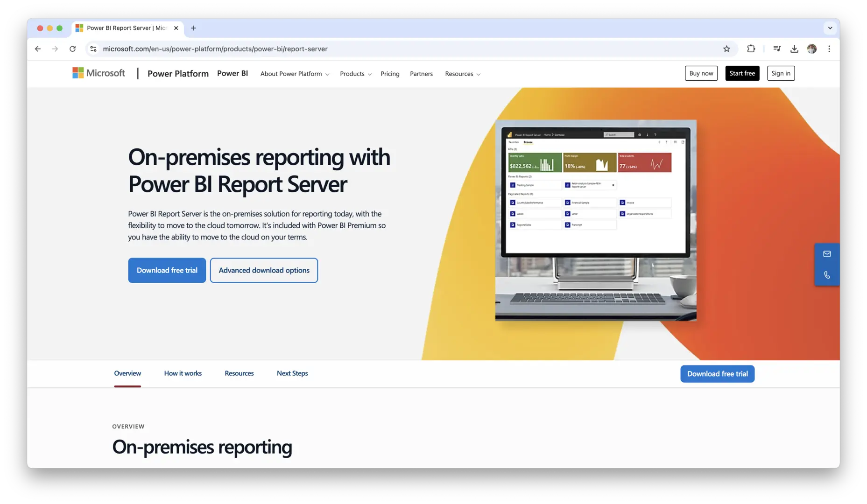Open a new tab with the plus icon

coord(193,28)
